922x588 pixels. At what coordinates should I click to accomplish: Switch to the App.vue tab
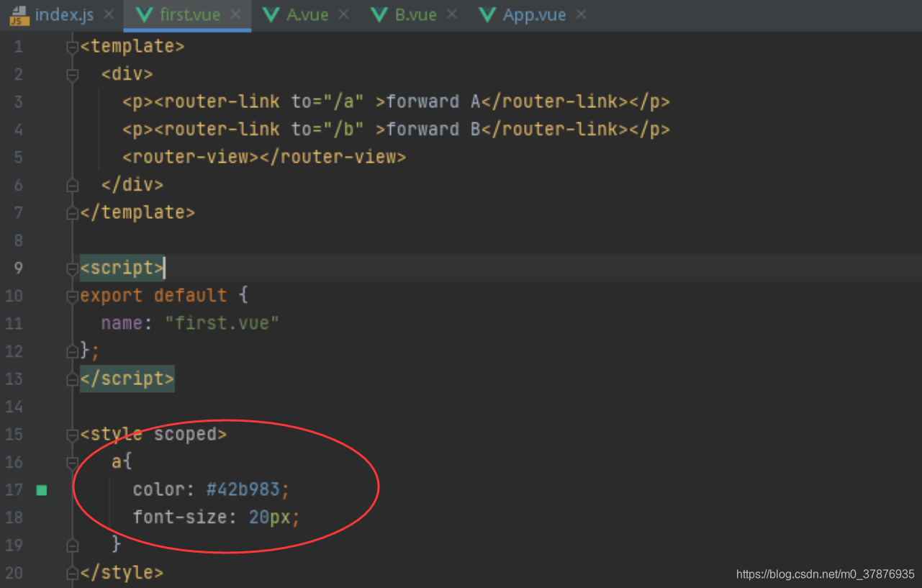(x=533, y=15)
